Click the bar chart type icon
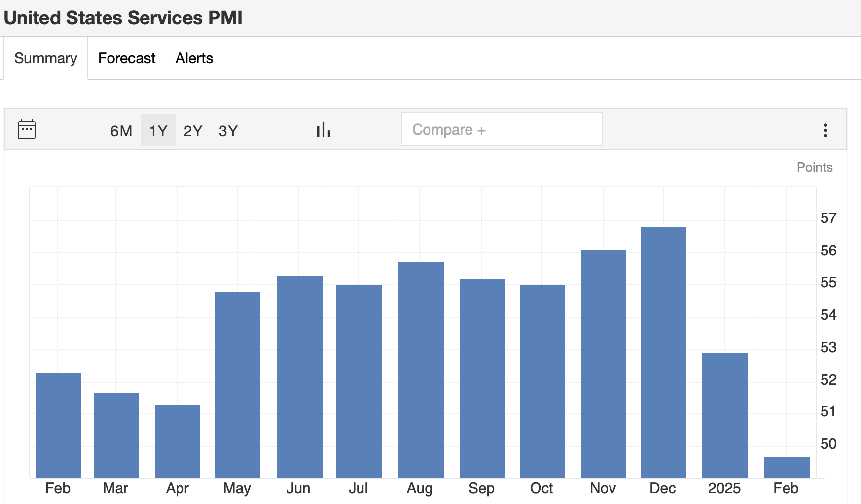 323,130
